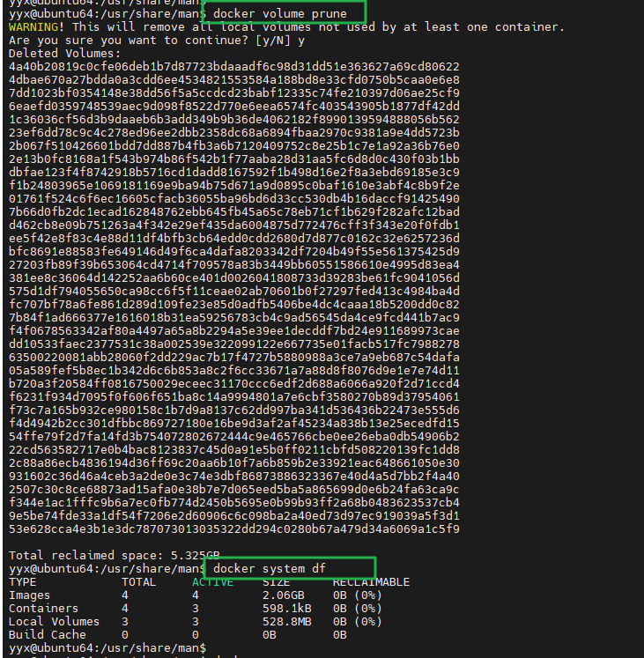Image resolution: width=644 pixels, height=658 pixels.
Task: Select volume ID starting with f4f067856334
Action: tap(234, 331)
